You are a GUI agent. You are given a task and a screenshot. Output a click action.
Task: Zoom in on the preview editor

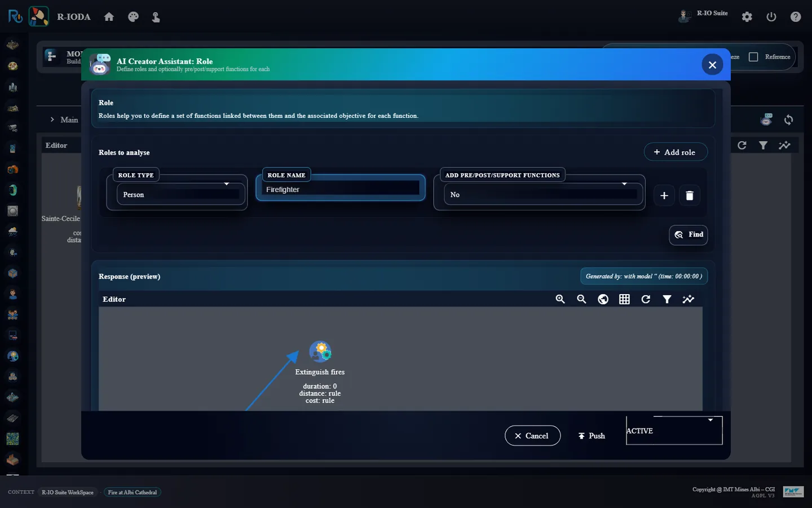[560, 299]
